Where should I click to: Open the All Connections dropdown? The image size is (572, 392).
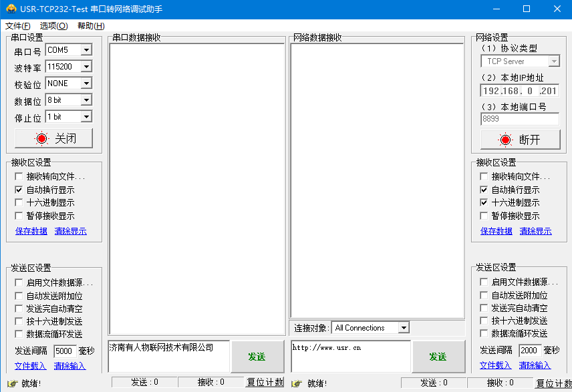coord(403,328)
